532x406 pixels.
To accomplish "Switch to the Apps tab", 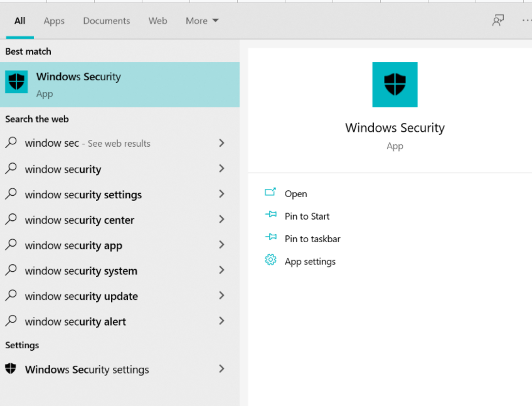I will (x=54, y=21).
